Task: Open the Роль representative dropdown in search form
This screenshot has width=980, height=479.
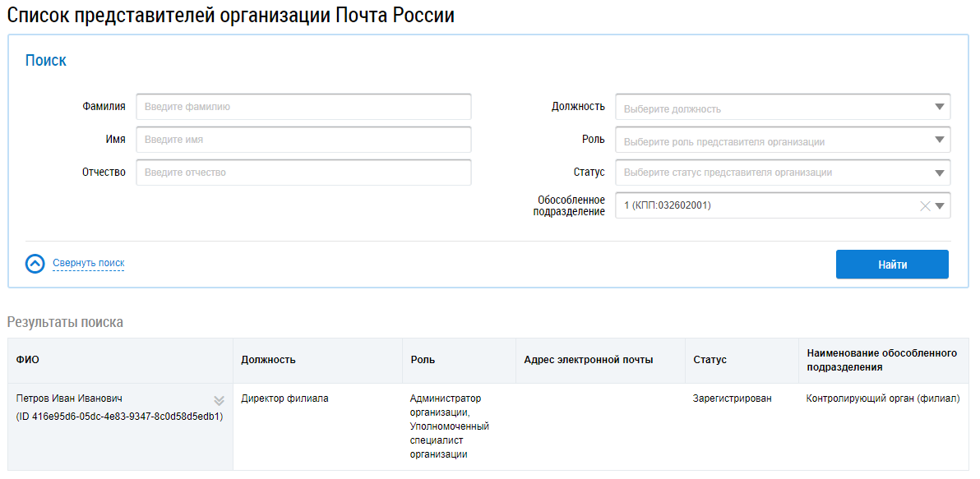Action: click(x=782, y=140)
